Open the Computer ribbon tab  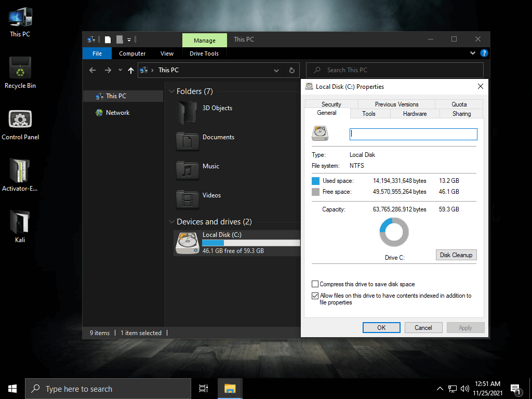(x=132, y=54)
